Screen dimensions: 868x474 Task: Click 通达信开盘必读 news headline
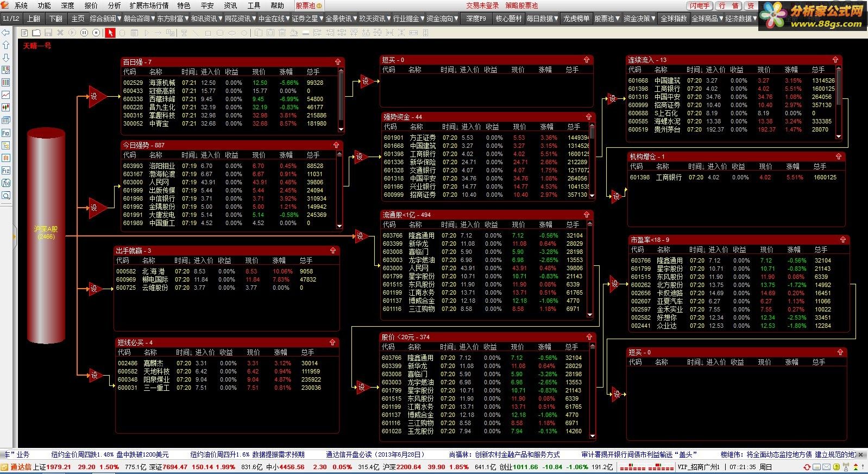[375, 454]
